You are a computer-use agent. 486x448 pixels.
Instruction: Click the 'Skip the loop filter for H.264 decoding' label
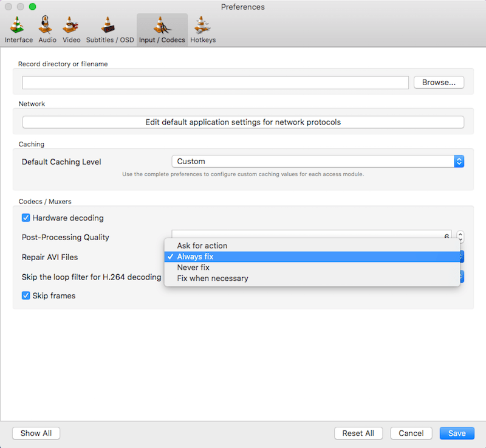pyautogui.click(x=92, y=277)
